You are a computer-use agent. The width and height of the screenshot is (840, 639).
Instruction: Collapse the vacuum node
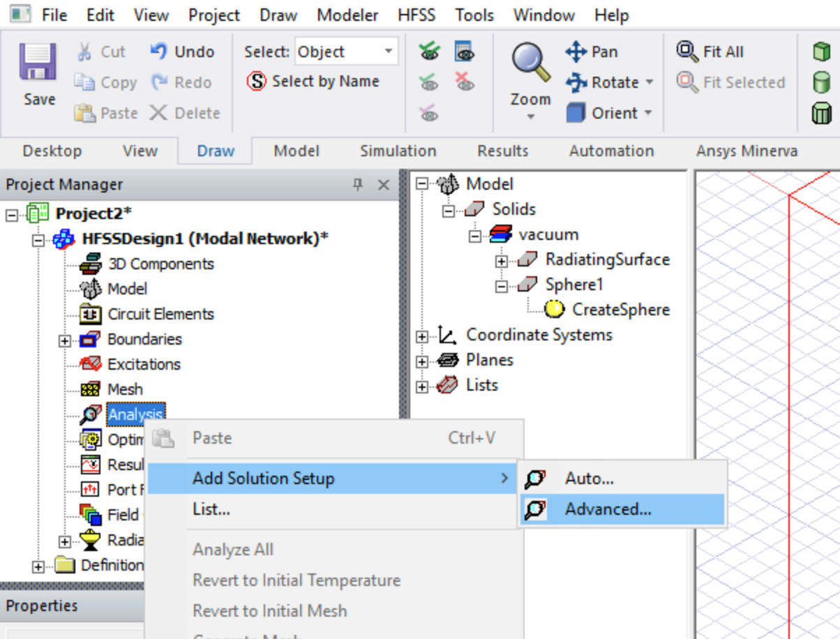pos(474,236)
